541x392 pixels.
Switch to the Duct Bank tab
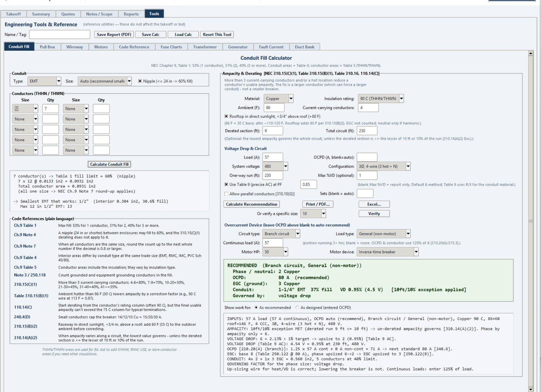[305, 47]
